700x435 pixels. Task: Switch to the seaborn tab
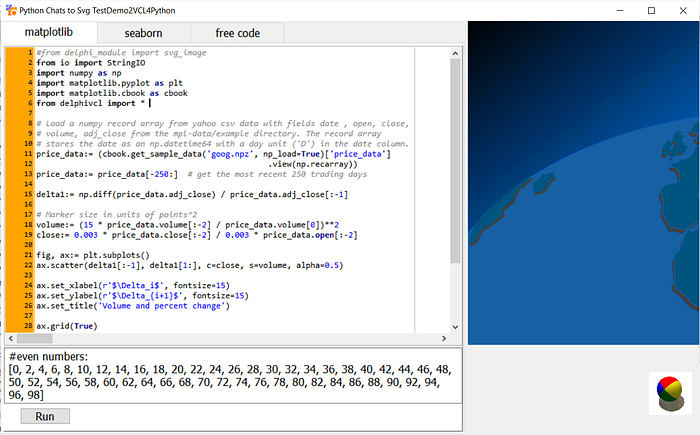(x=143, y=33)
